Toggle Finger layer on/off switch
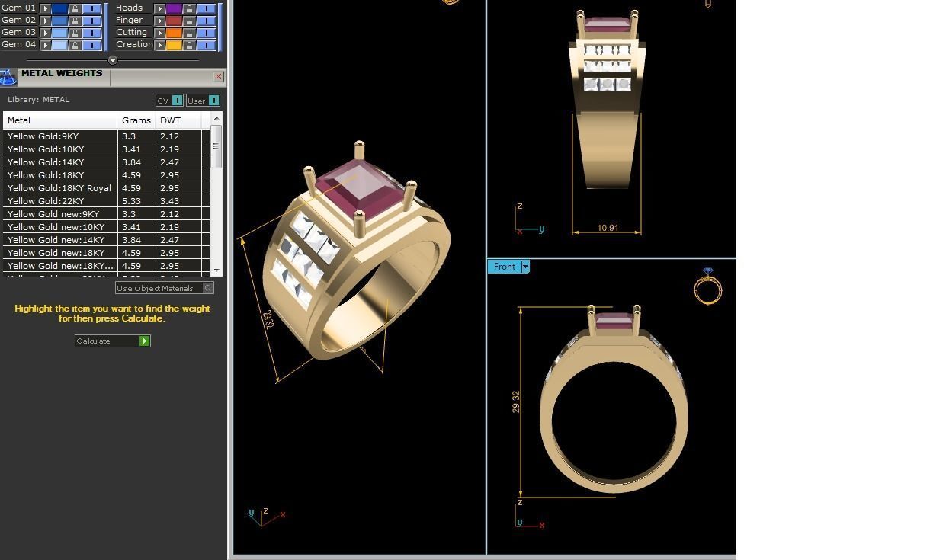Image resolution: width=946 pixels, height=560 pixels. (x=206, y=21)
